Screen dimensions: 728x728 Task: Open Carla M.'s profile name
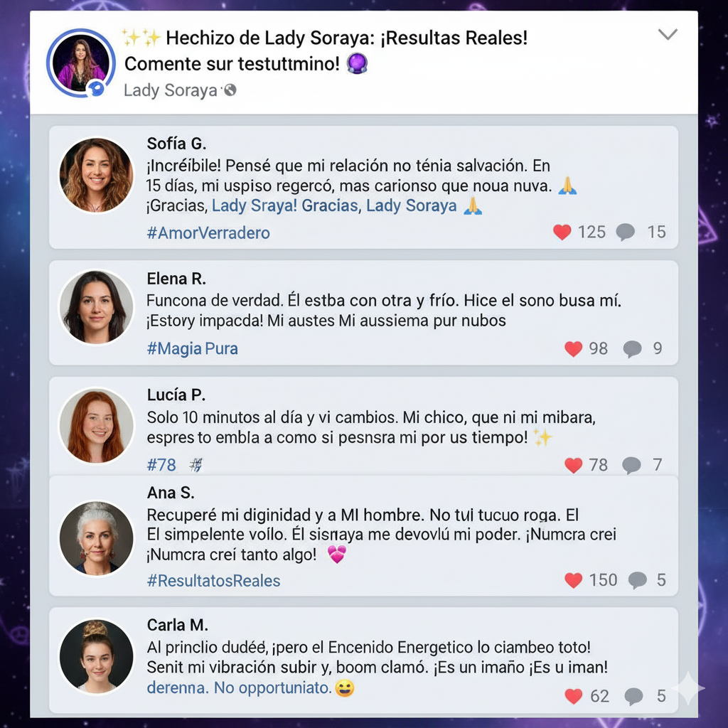[177, 625]
